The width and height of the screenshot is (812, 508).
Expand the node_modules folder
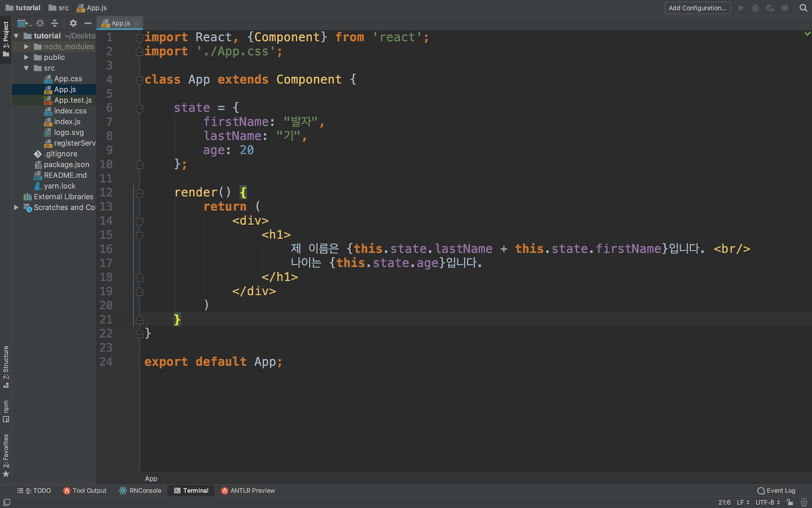point(27,46)
